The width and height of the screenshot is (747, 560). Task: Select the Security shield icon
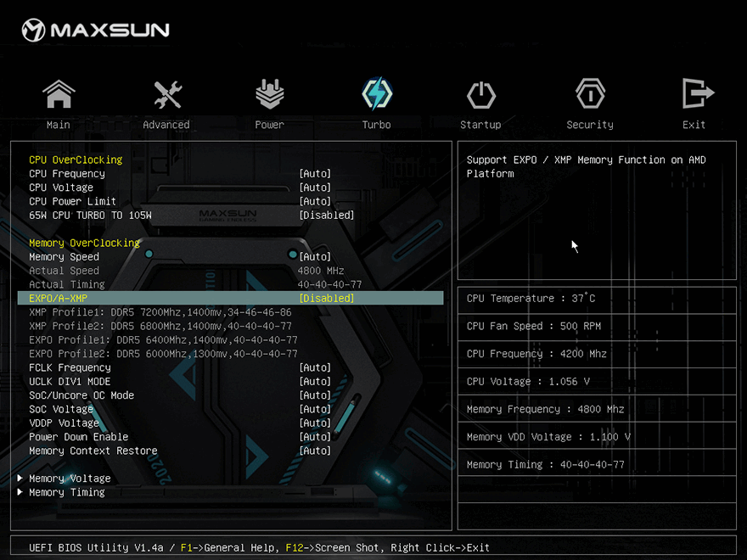pyautogui.click(x=590, y=94)
